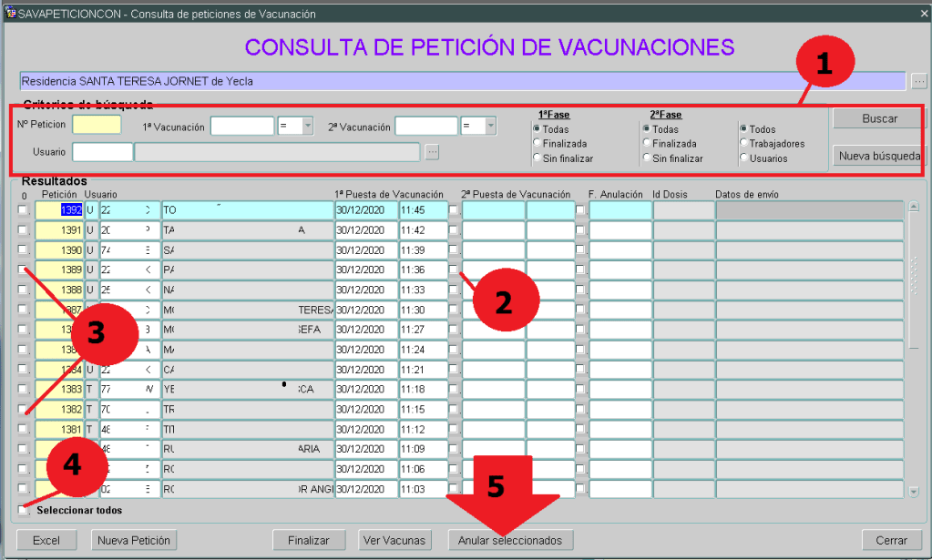Select Finalizada under 1ª Fase
The width and height of the screenshot is (932, 560).
(x=537, y=143)
